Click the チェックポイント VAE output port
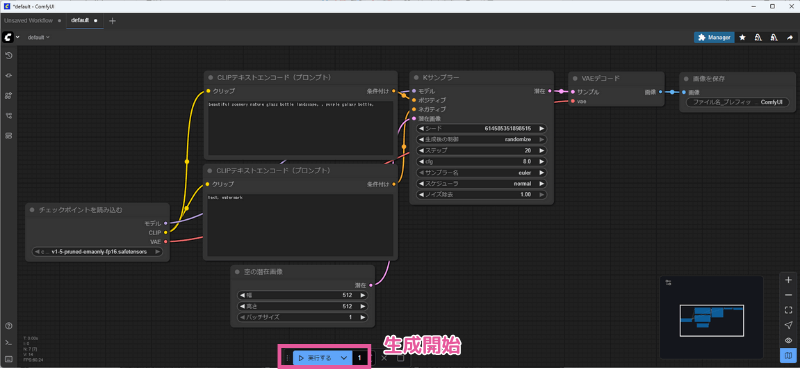Image resolution: width=800 pixels, height=370 pixels. [166, 241]
